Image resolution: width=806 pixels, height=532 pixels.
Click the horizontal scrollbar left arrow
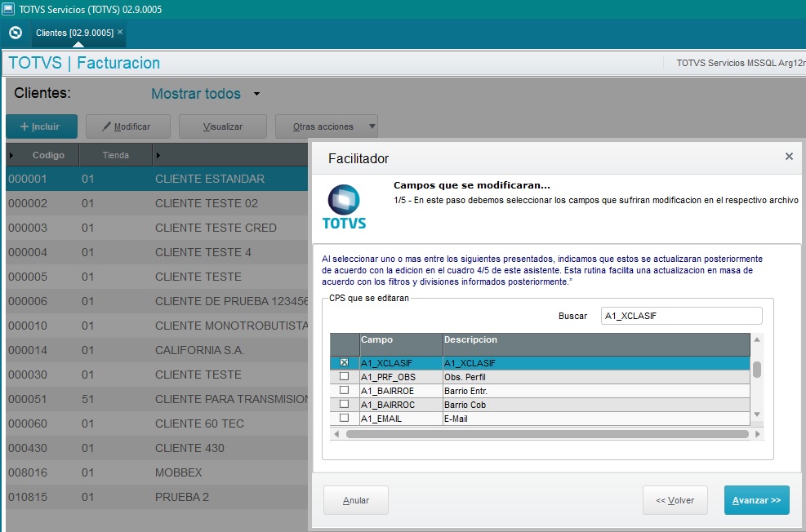(336, 434)
